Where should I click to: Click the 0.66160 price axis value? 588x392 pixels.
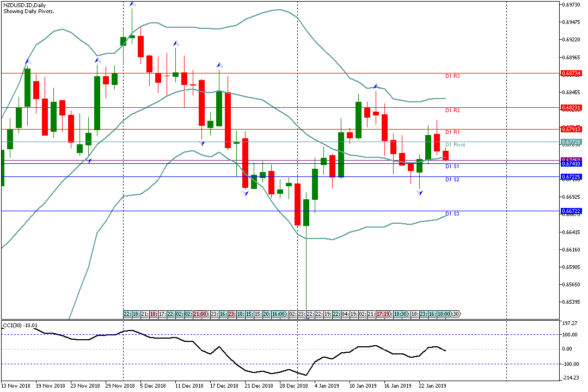(x=571, y=250)
